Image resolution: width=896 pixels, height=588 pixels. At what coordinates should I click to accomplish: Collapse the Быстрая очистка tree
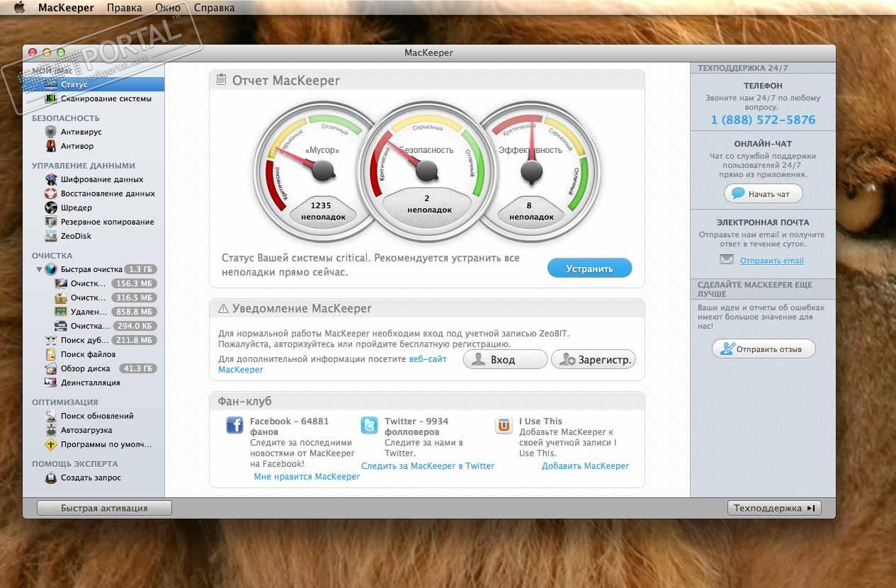tap(39, 269)
